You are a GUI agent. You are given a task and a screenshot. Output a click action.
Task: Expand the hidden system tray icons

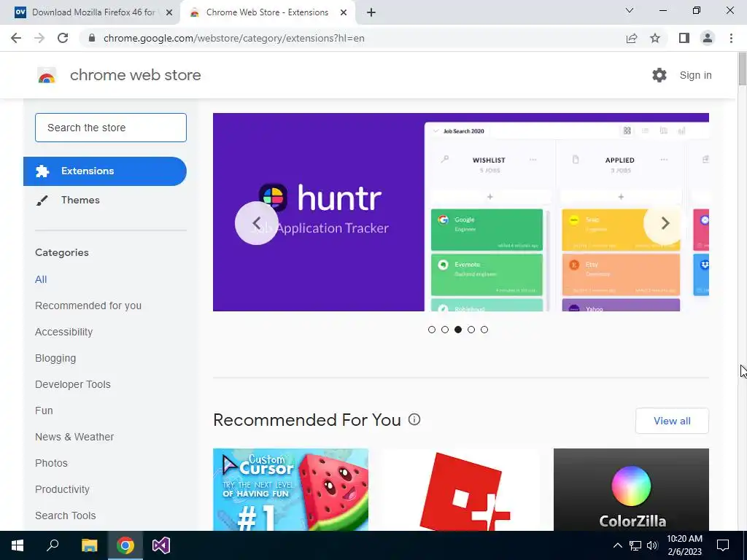point(617,545)
